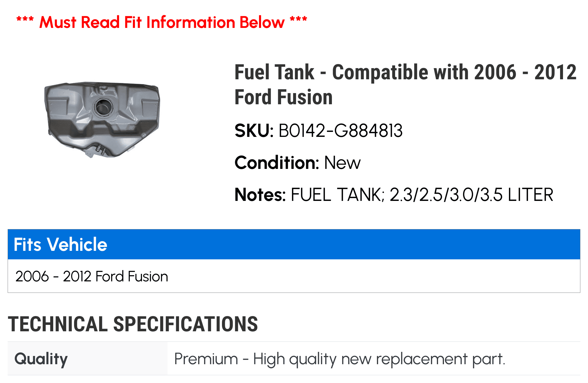Click the "New" condition value
588x383 pixels.
(x=342, y=163)
